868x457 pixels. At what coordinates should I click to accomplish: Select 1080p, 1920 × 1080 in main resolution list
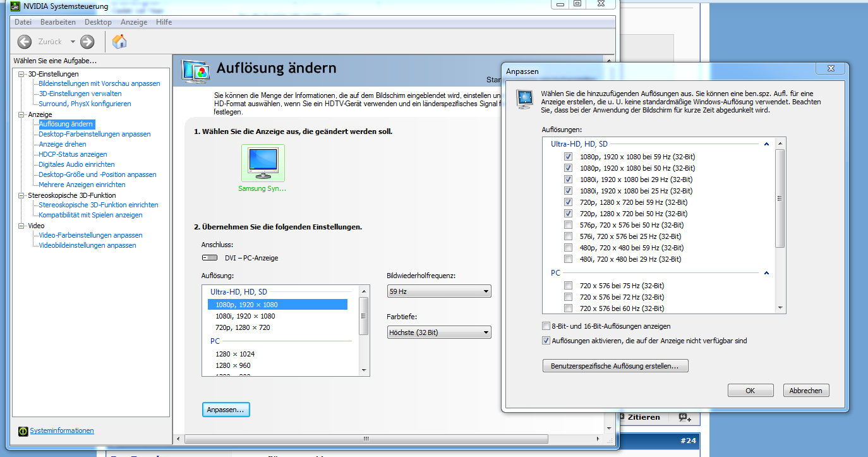277,305
